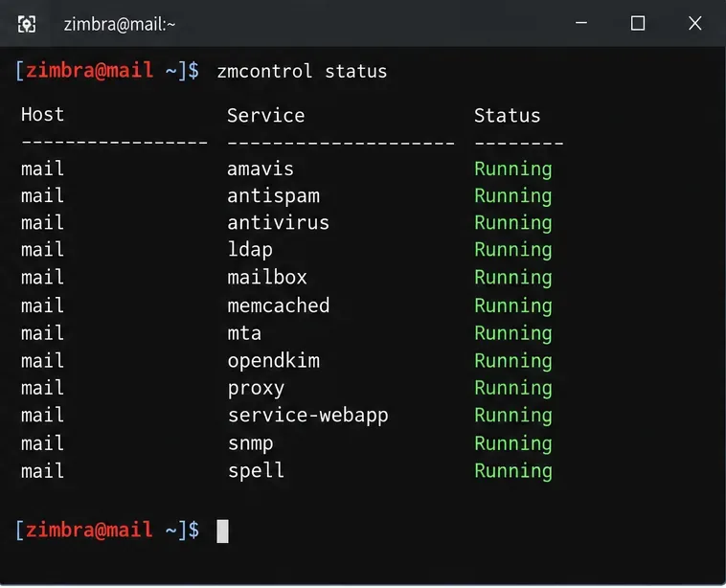Click the Status column header
This screenshot has height=588, width=726.
(x=507, y=115)
